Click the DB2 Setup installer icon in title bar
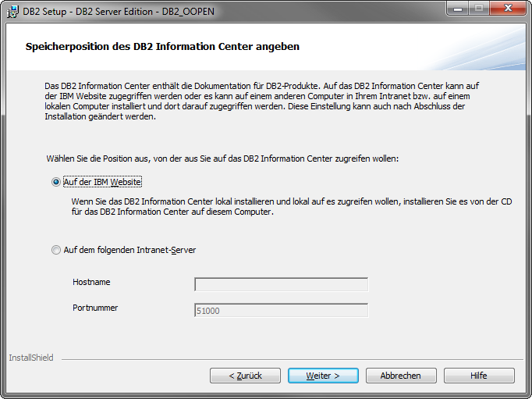This screenshot has width=532, height=399. [13, 12]
